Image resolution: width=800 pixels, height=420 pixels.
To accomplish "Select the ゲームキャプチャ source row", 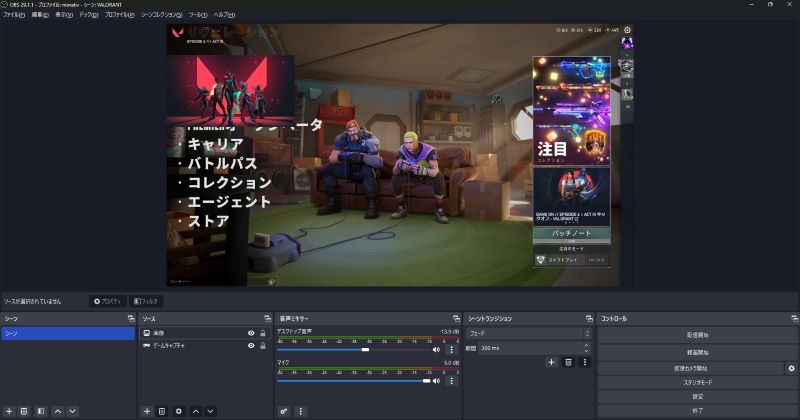I will 205,345.
